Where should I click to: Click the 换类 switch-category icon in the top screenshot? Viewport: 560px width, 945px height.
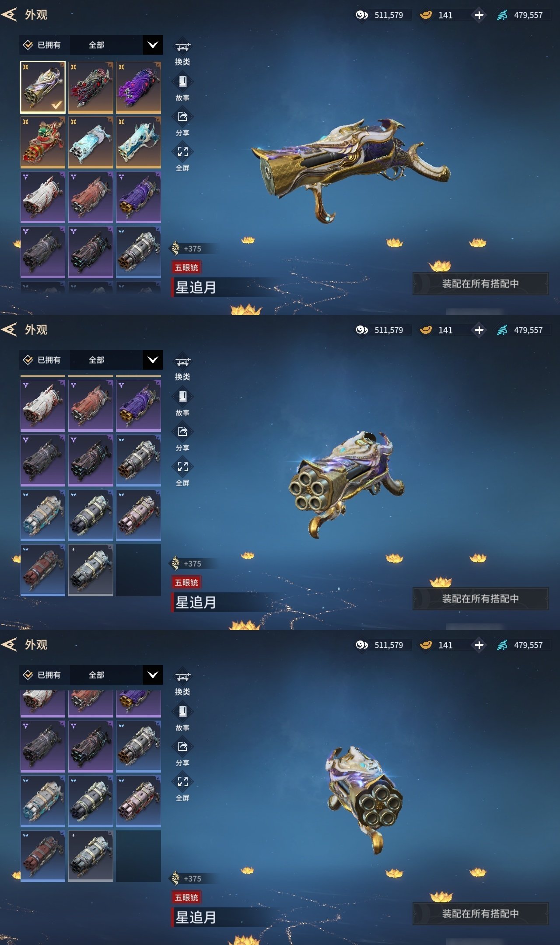(182, 47)
